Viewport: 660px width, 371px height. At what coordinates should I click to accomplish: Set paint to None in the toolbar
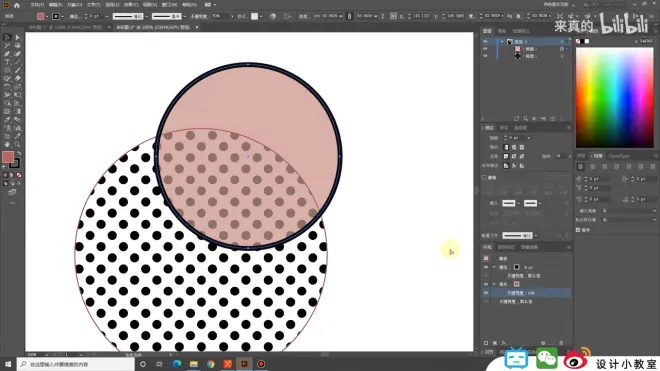[19, 175]
